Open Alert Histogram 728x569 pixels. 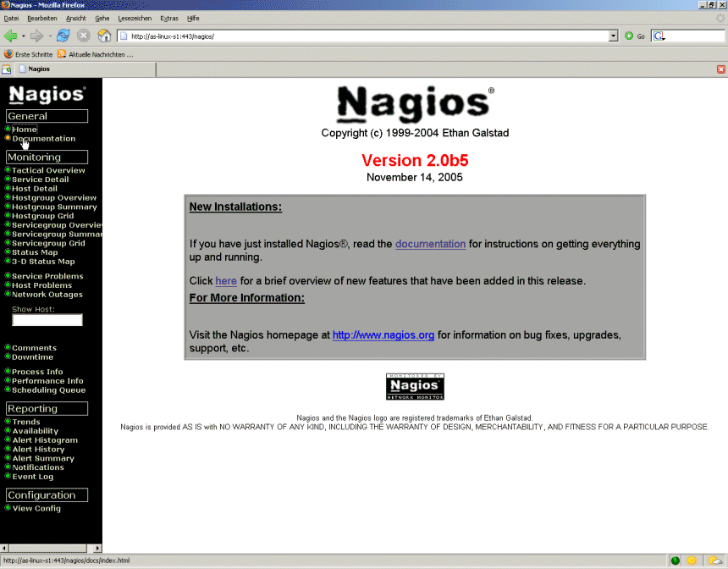point(45,440)
